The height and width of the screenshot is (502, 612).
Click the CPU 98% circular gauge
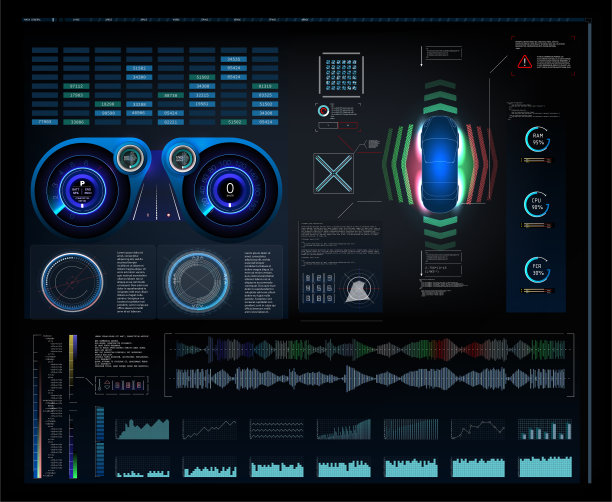538,205
